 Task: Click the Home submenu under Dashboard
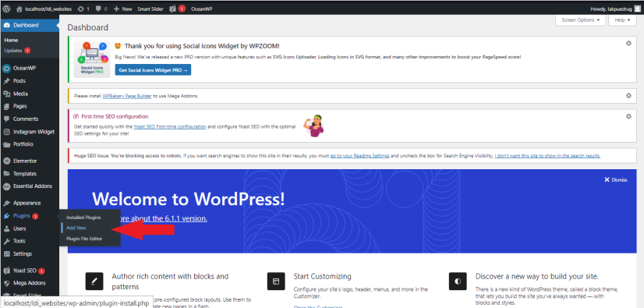[11, 41]
